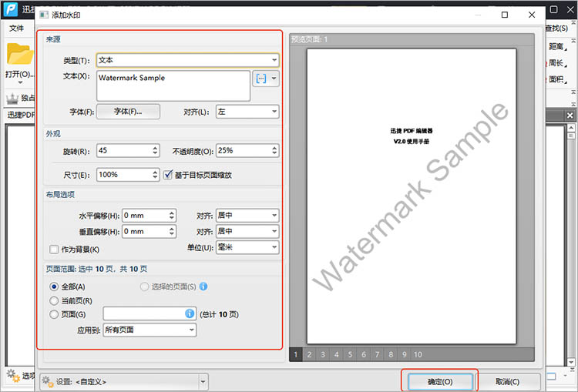Switch preview to page 8
The width and height of the screenshot is (578, 392).
click(391, 354)
